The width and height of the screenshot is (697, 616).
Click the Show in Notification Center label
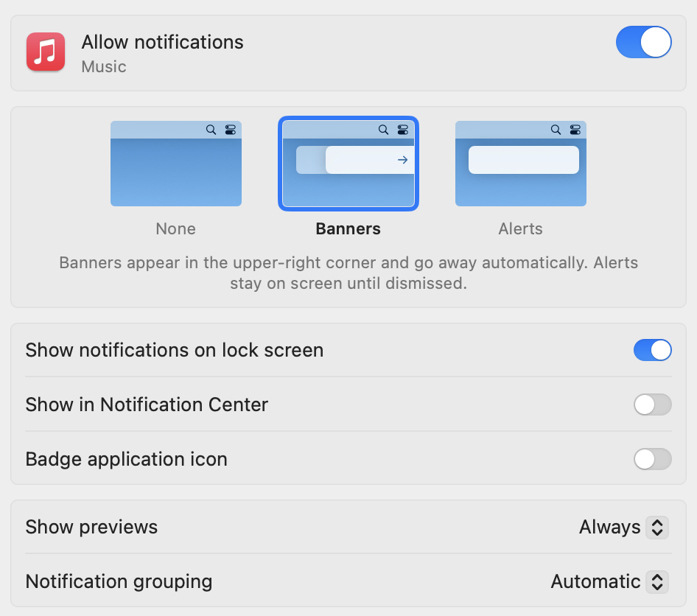147,405
